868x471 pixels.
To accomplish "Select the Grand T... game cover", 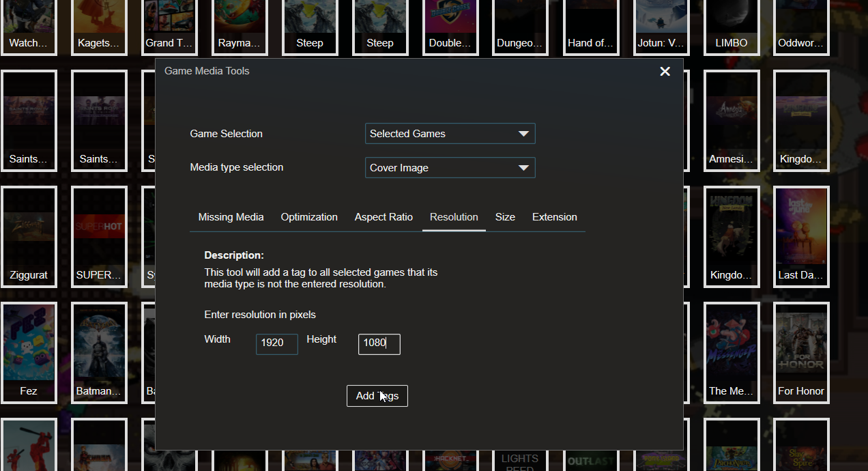I will pos(169,27).
